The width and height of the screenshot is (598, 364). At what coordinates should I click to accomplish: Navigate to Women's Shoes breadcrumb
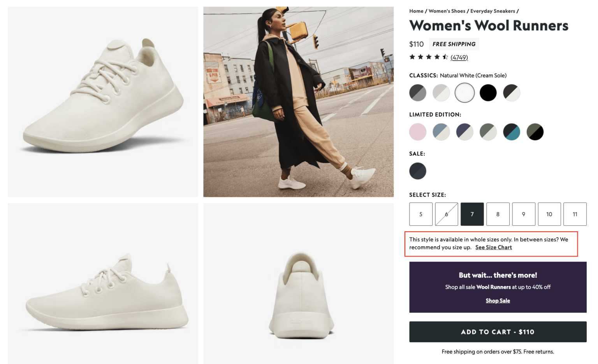coord(447,11)
